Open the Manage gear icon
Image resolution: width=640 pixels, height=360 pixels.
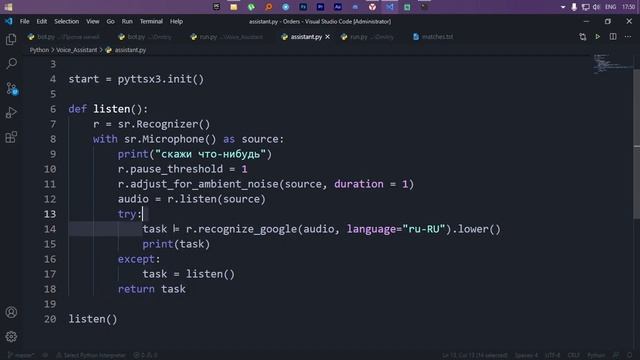[11, 336]
